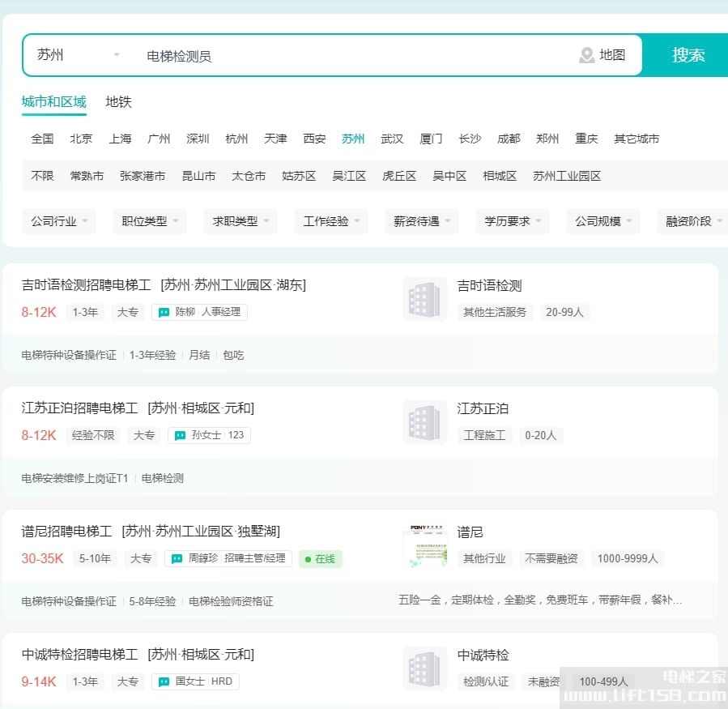Image resolution: width=728 pixels, height=709 pixels.
Task: Open the 吉时语检测 company name link
Action: pyautogui.click(x=489, y=286)
